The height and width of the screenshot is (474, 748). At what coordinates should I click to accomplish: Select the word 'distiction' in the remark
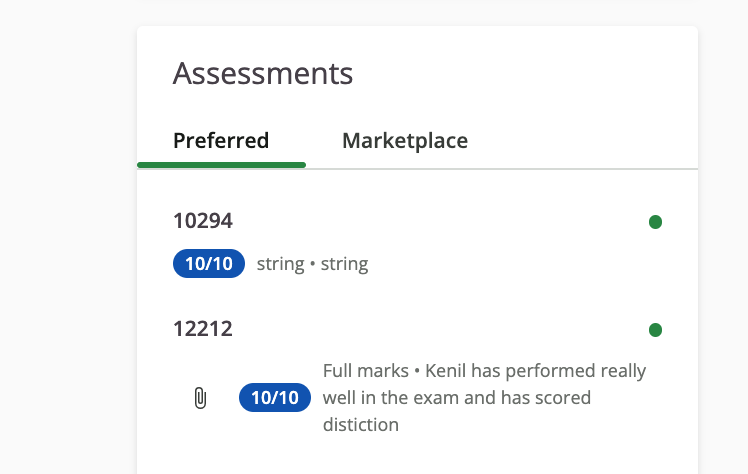(x=361, y=424)
